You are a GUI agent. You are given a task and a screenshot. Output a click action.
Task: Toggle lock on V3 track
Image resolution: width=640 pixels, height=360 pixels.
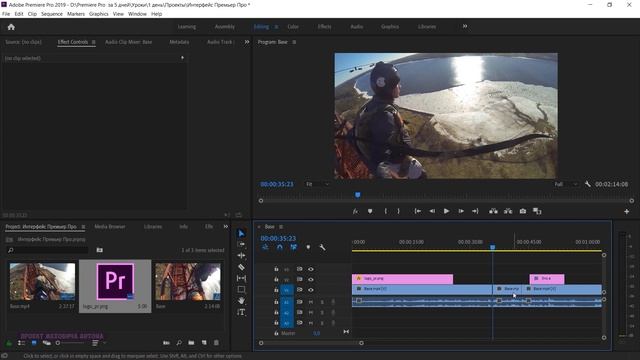pos(276,269)
